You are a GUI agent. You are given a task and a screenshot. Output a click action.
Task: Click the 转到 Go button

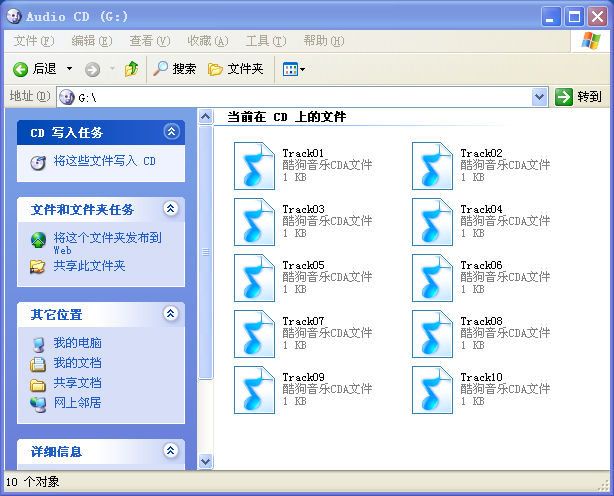(578, 96)
